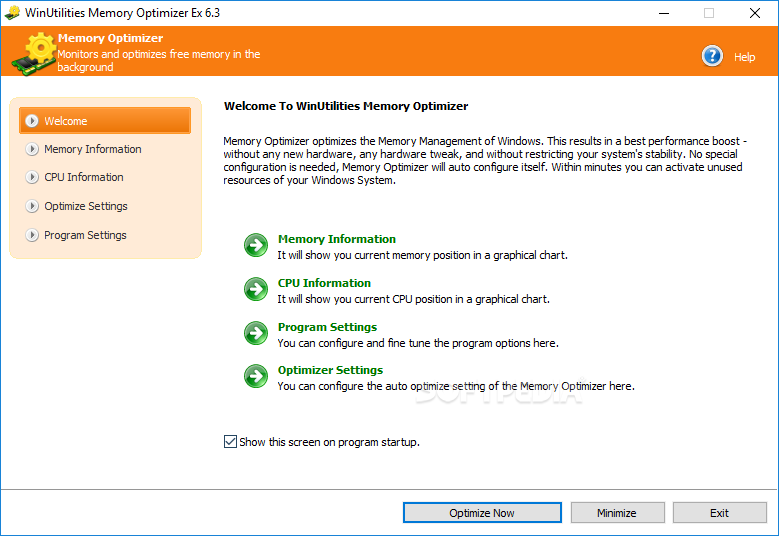Open the green Memory Information link
This screenshot has width=779, height=536.
[337, 239]
